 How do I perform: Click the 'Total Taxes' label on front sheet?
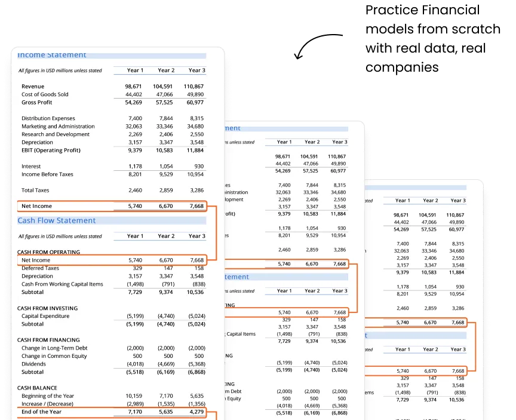pyautogui.click(x=35, y=190)
